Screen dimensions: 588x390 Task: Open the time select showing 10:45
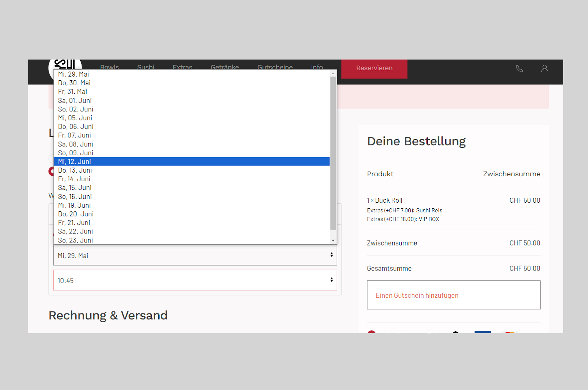[x=195, y=280]
